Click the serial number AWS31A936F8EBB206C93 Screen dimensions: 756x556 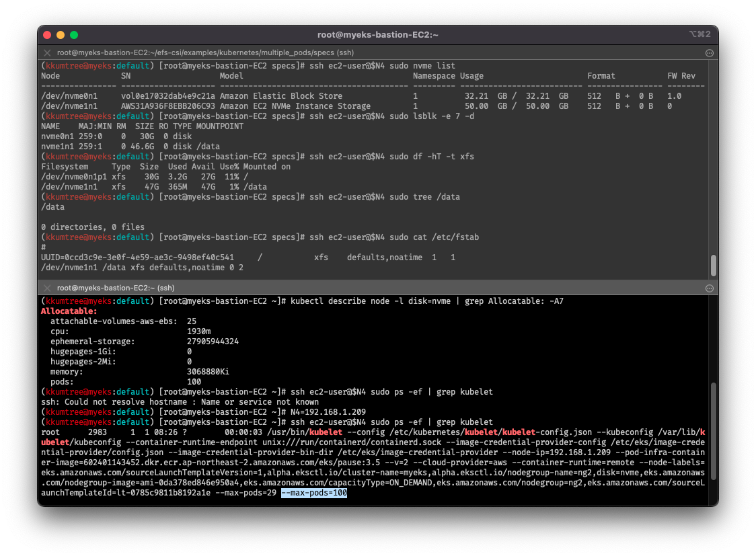[167, 106]
